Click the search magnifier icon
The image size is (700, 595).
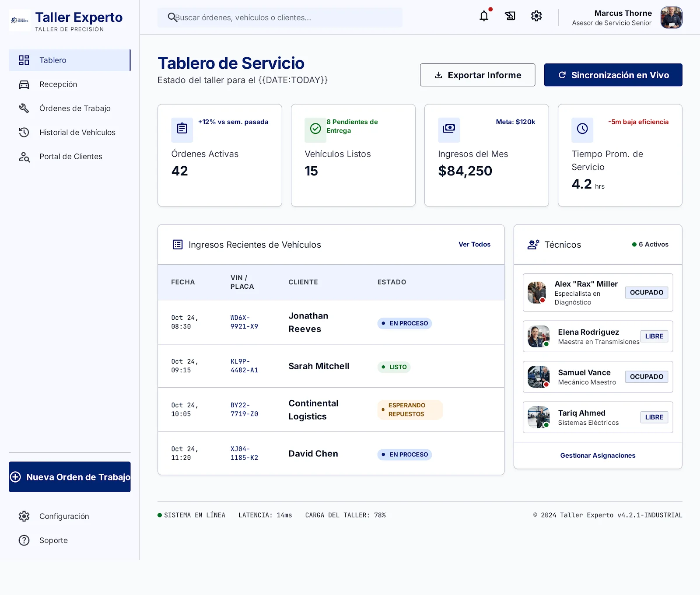click(172, 17)
